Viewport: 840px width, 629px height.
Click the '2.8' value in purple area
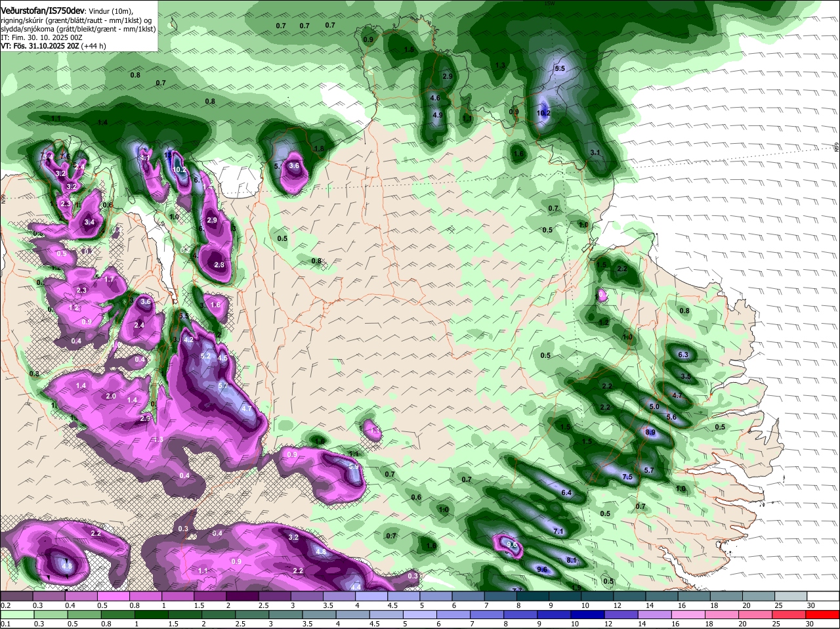[219, 265]
